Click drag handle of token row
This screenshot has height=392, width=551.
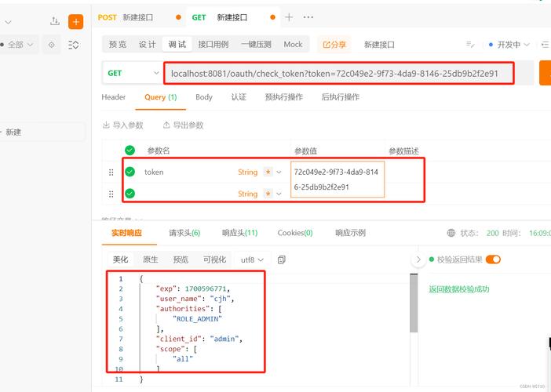coord(111,172)
